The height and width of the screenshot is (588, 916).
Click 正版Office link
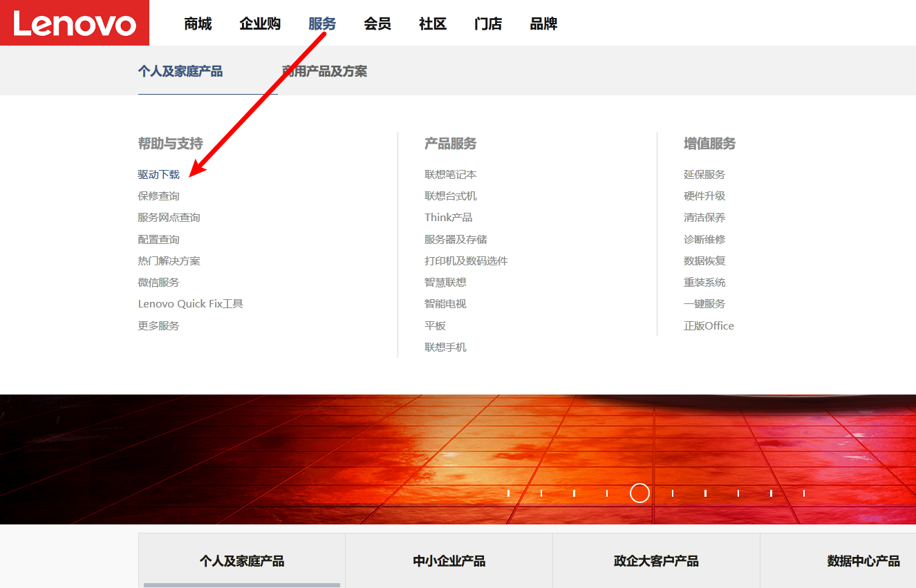coord(709,326)
